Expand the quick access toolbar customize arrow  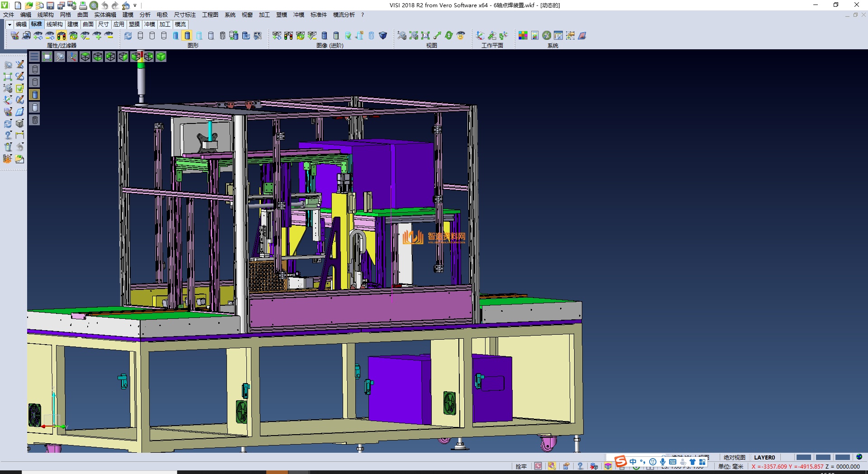pyautogui.click(x=135, y=5)
